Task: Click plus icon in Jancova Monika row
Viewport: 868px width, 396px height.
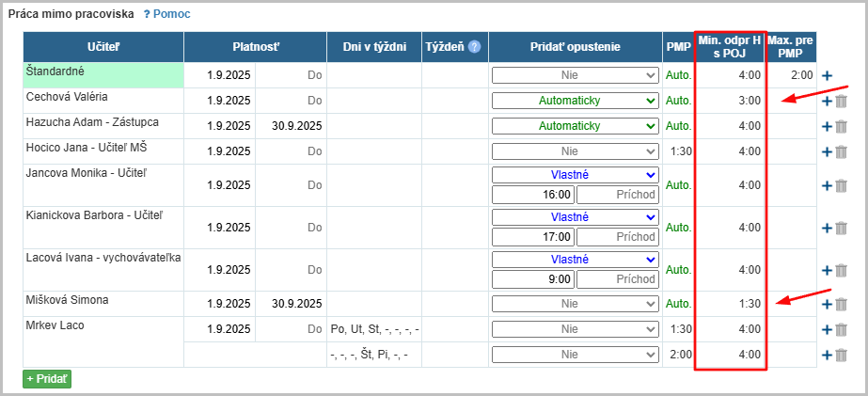Action: point(827,185)
